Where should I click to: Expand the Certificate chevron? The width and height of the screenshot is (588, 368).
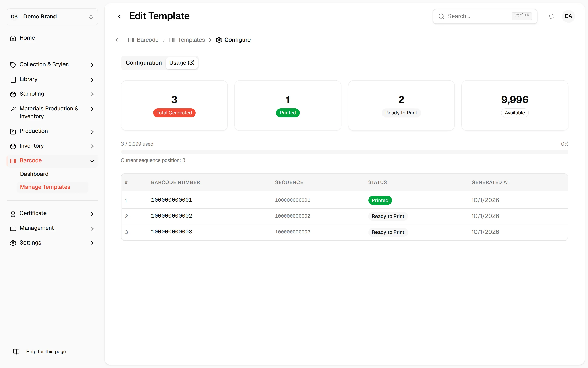pyautogui.click(x=92, y=214)
